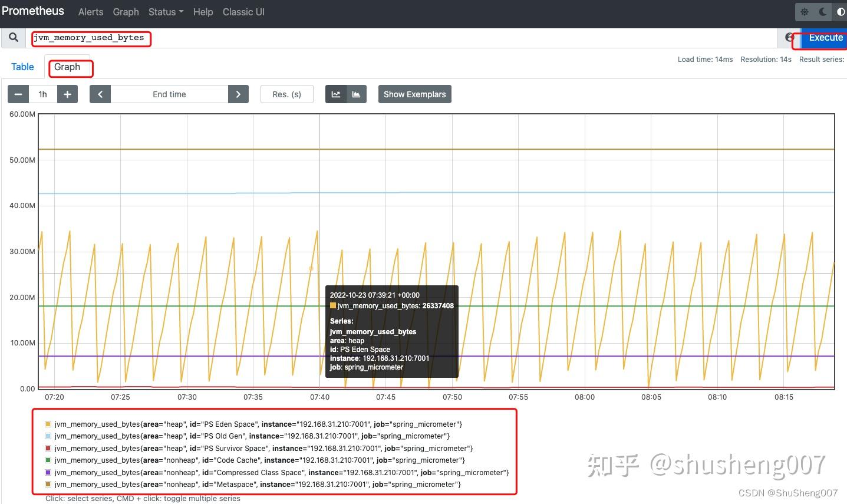Select the PS Old Gen color swatch
Viewport: 847px width, 504px height.
click(x=48, y=436)
